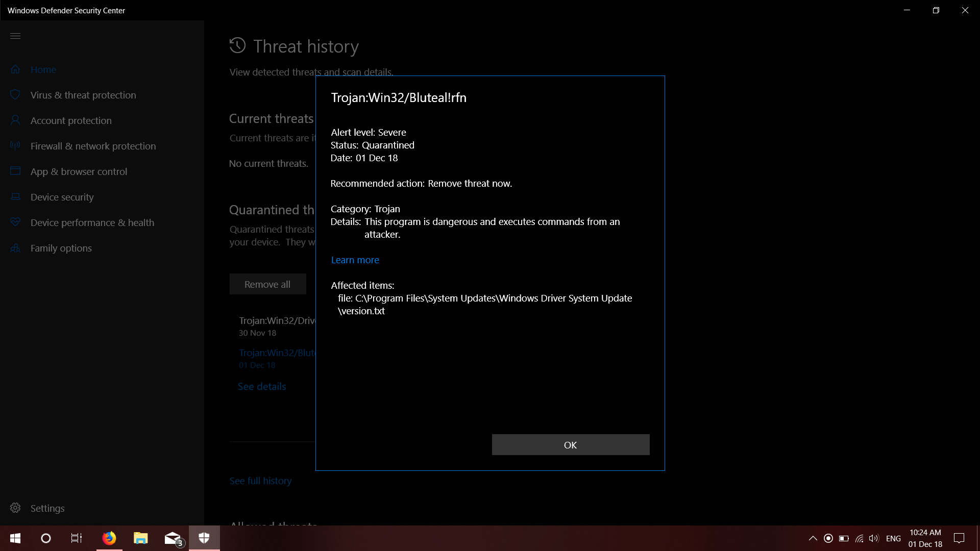Click the 'Alert level: Severe' text
This screenshot has width=980, height=551.
coord(369,132)
